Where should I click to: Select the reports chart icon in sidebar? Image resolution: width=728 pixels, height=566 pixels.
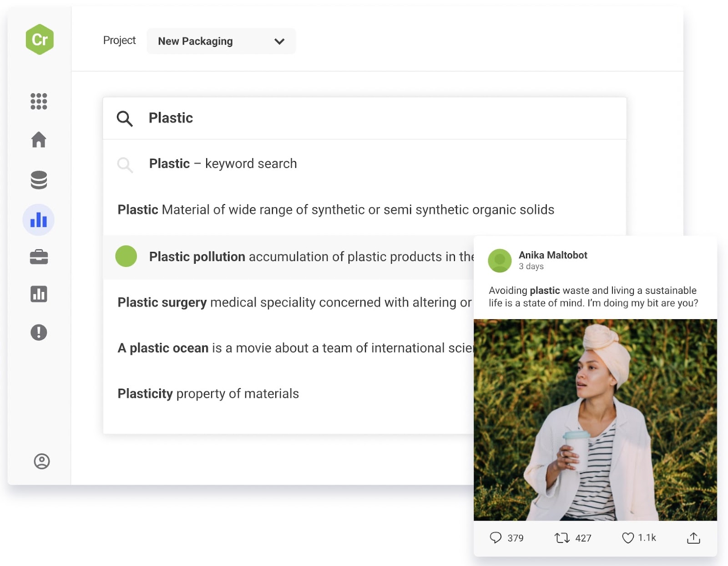(x=39, y=295)
